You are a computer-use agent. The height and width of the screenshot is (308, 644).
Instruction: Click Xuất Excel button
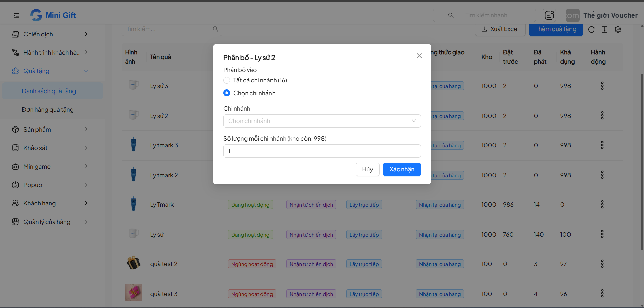500,29
